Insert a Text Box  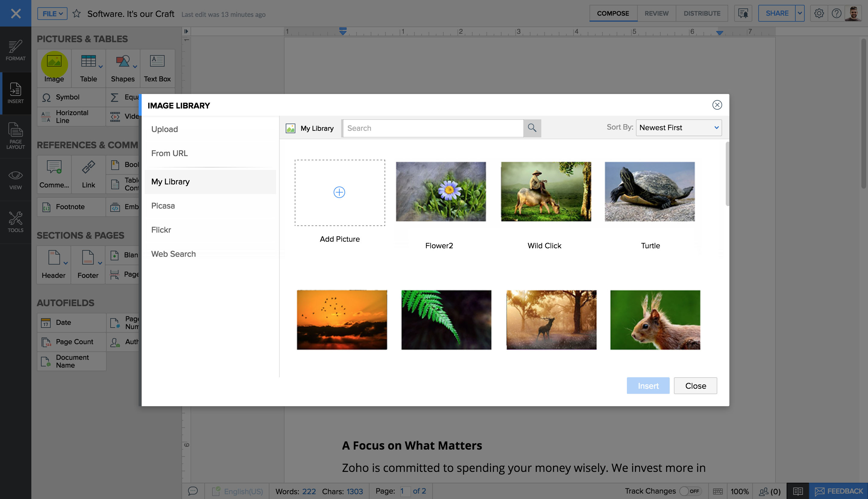(x=157, y=68)
